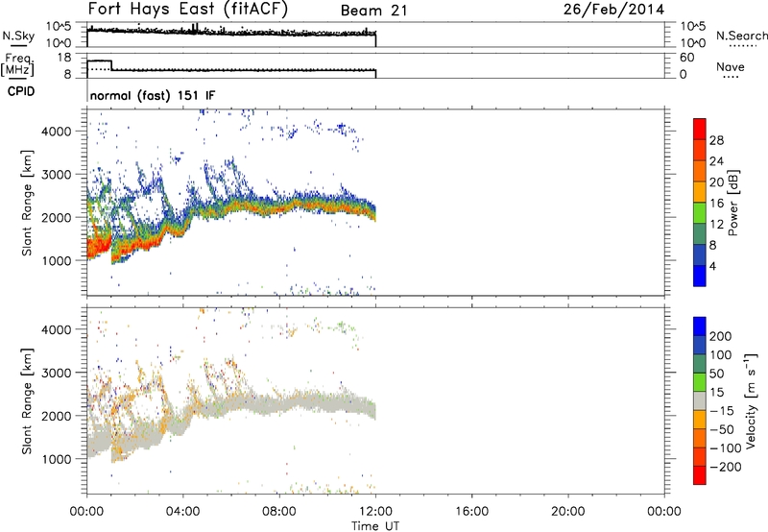
Task: Click the '12:00' time axis tick label
Action: point(375,512)
